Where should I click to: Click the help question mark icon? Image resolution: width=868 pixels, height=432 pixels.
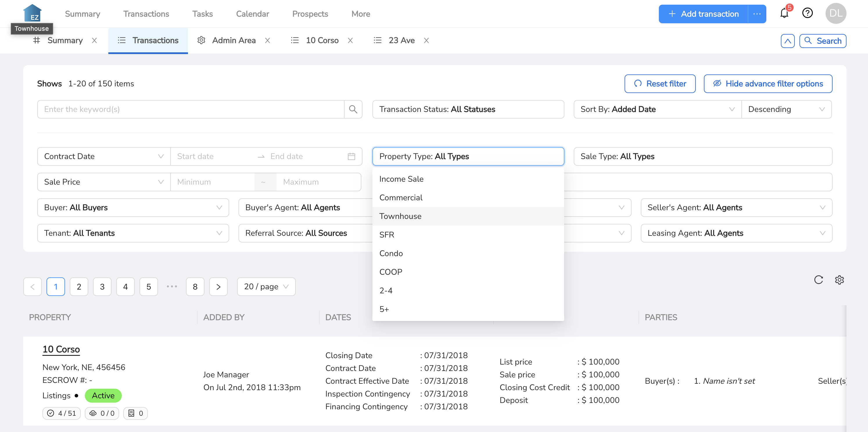coord(807,13)
